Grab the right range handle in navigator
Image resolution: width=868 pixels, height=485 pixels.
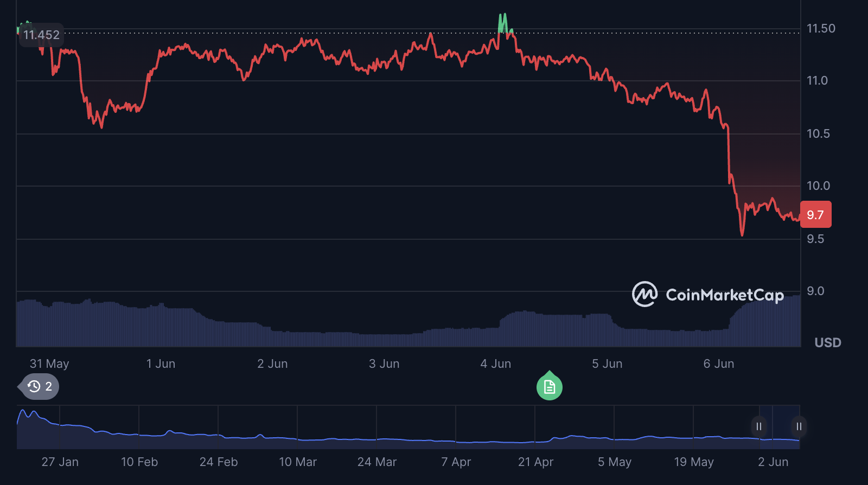[799, 426]
